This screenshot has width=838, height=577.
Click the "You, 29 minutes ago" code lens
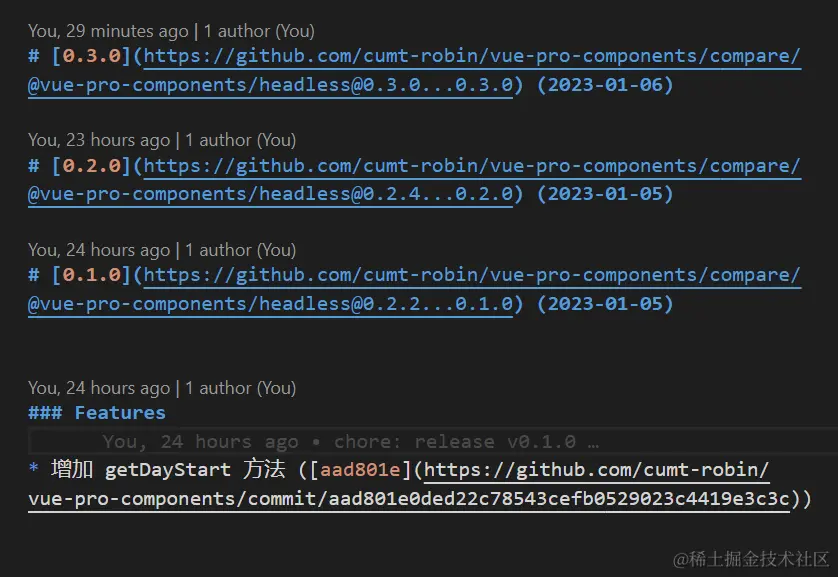pos(108,31)
